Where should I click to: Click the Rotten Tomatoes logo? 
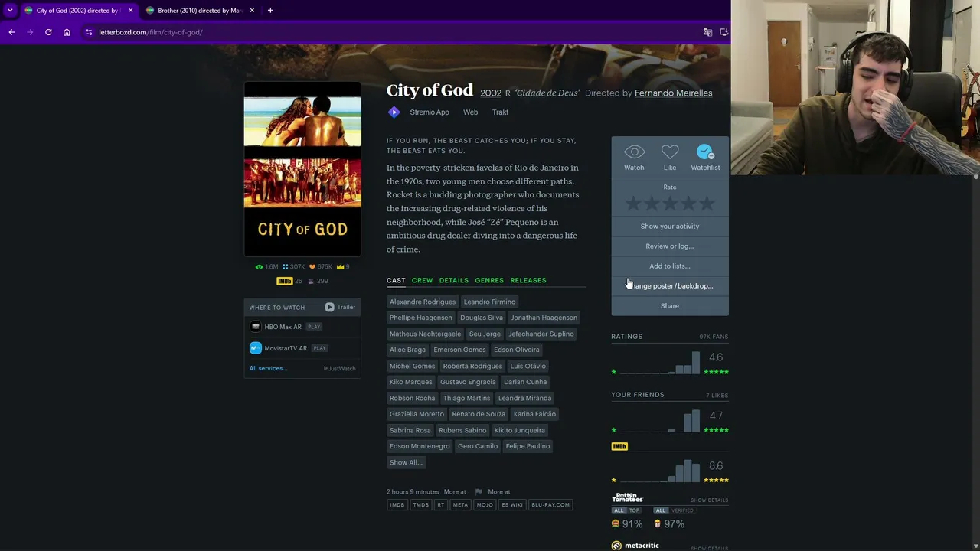[x=627, y=497]
